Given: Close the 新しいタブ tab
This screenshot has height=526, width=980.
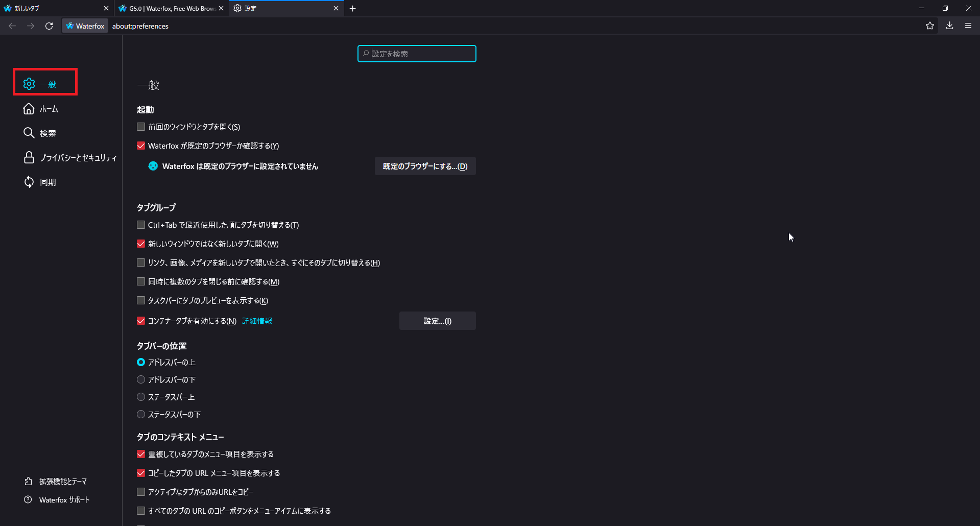Looking at the screenshot, I should point(106,9).
